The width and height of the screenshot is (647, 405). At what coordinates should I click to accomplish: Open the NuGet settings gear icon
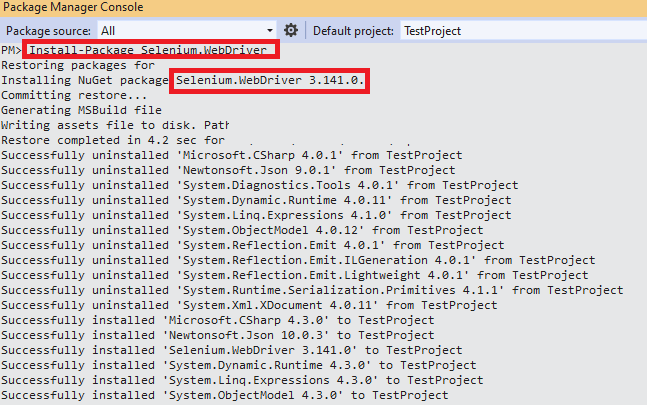click(291, 30)
